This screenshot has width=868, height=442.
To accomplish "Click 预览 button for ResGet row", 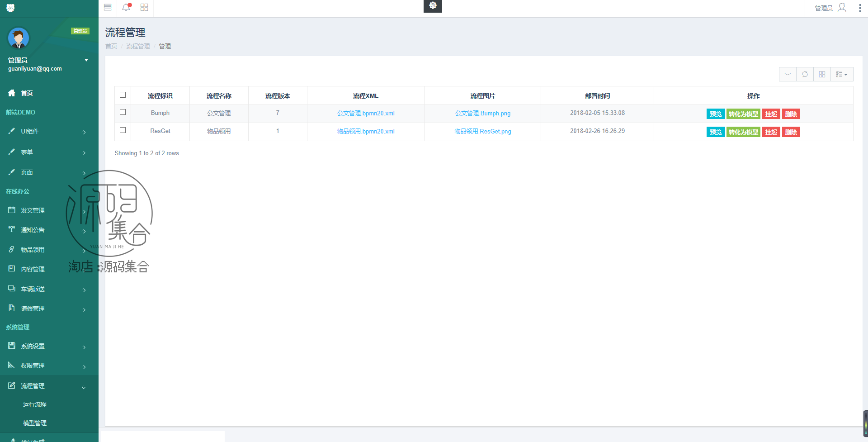I will 716,132.
